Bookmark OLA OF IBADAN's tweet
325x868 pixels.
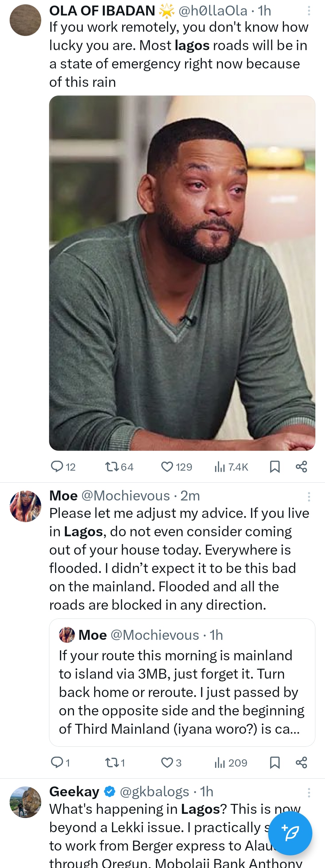pos(275,467)
